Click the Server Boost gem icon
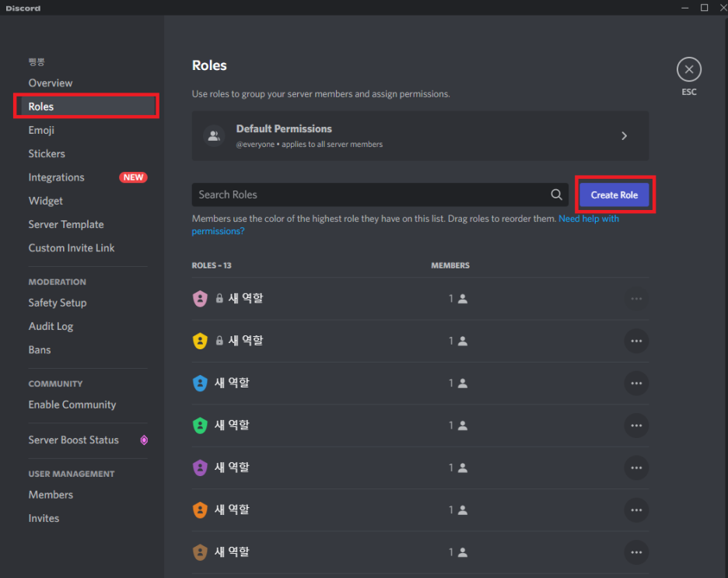This screenshot has height=578, width=728. 144,440
